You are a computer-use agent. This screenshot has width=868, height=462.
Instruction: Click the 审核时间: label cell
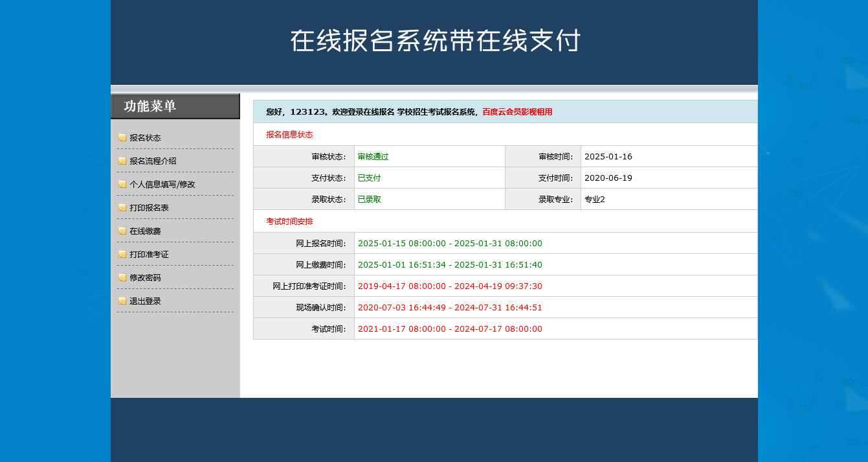[543, 157]
